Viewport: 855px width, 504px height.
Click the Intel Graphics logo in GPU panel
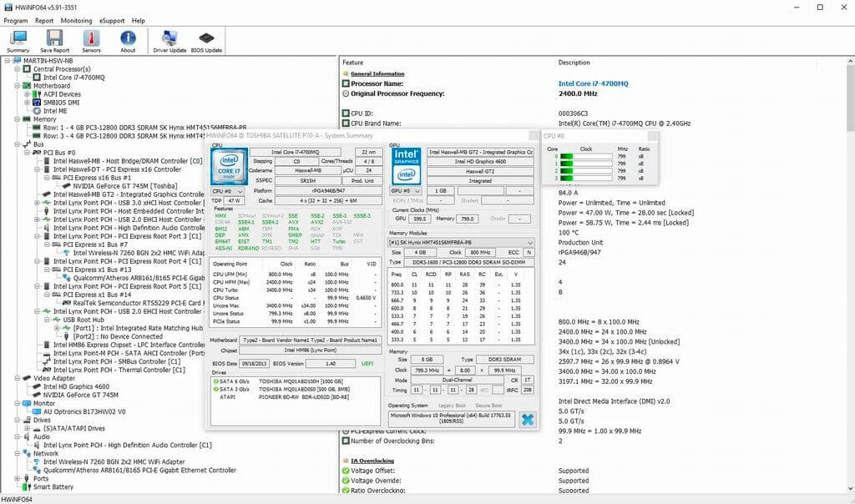[406, 167]
